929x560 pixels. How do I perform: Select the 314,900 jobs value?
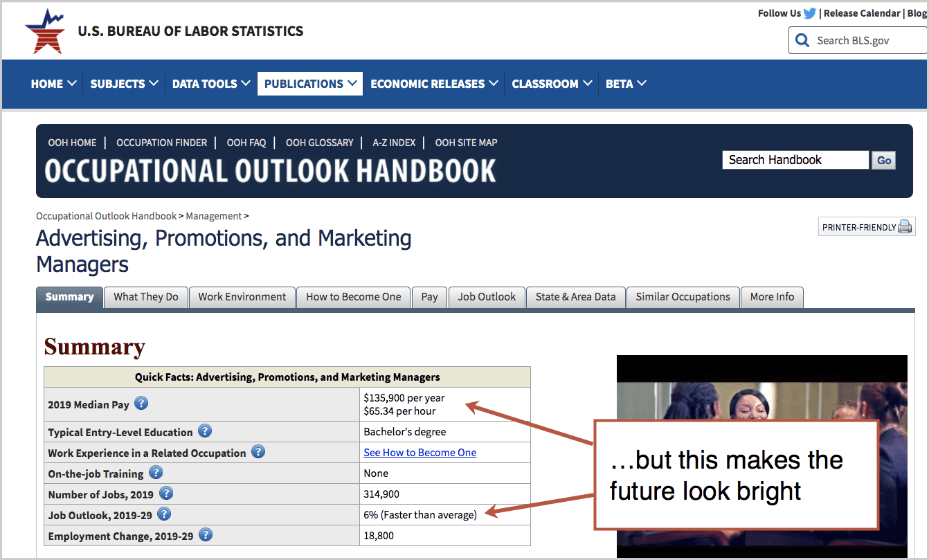[381, 494]
